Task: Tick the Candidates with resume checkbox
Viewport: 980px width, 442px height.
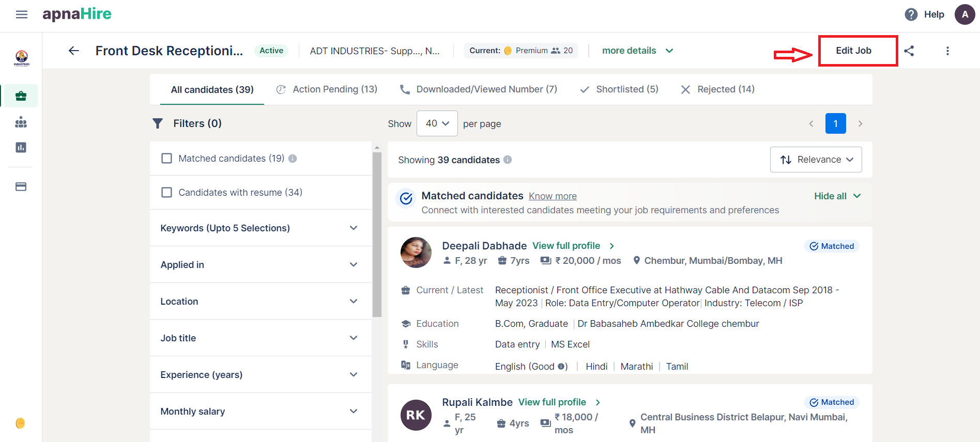Action: coord(166,193)
